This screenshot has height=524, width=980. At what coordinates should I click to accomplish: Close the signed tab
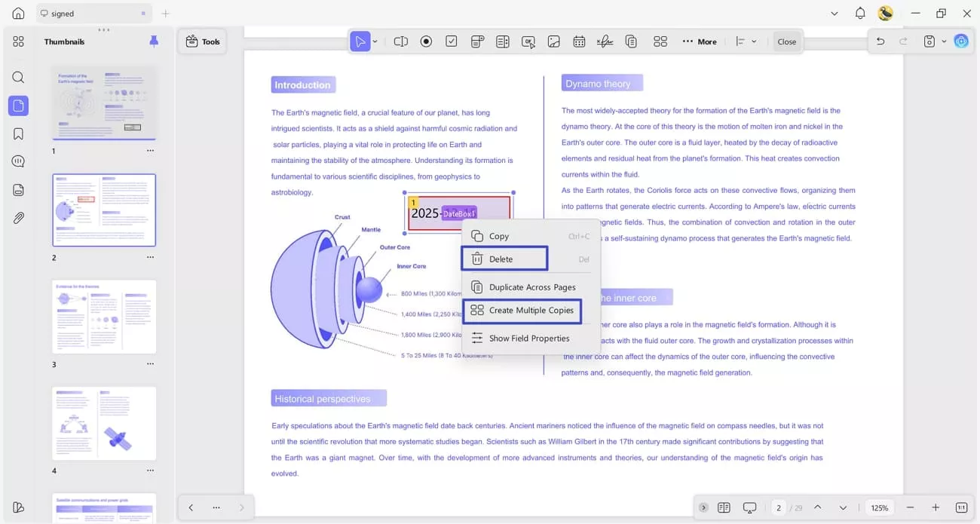coord(143,14)
